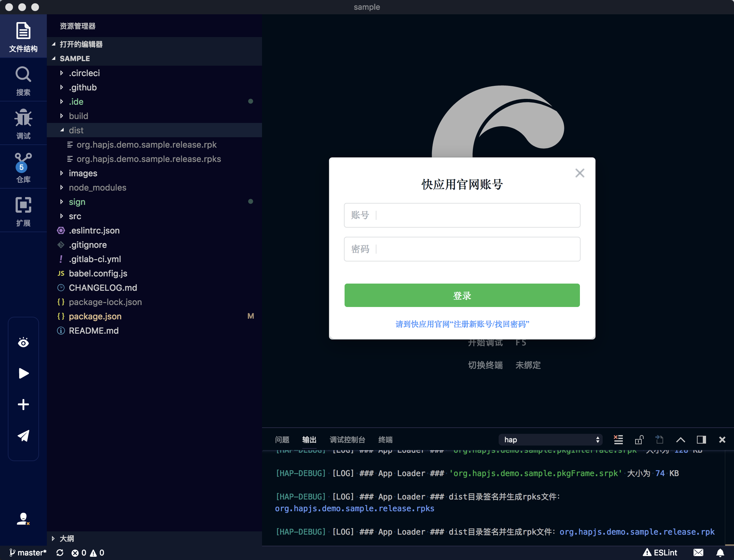The image size is (734, 560).
Task: Open the 扩展 extensions view
Action: [23, 211]
